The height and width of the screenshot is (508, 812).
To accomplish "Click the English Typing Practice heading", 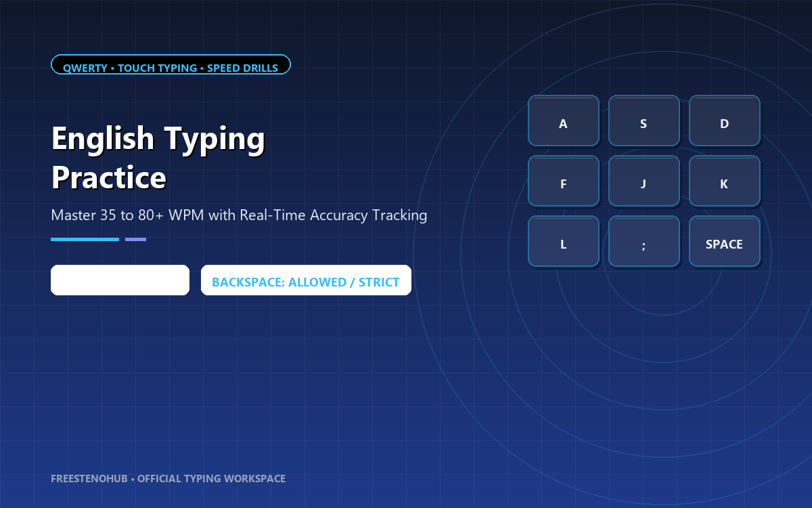I will [x=158, y=158].
